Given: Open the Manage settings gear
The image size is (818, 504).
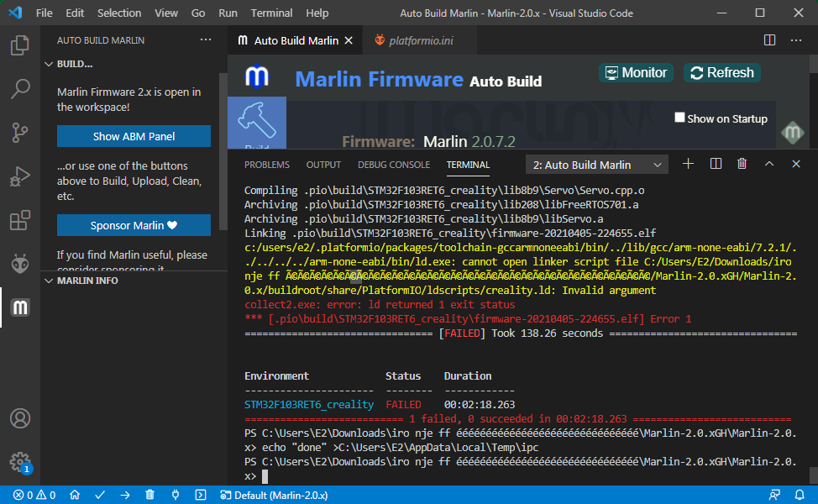Looking at the screenshot, I should (20, 461).
